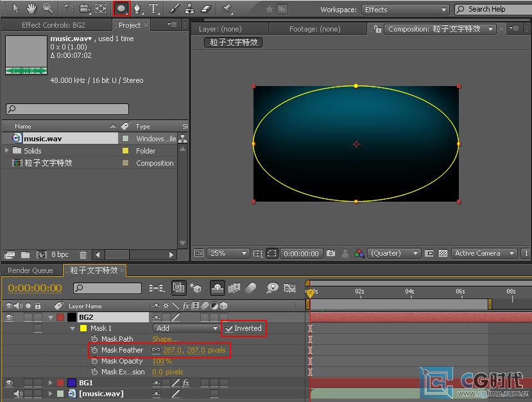Open the Composition Mini-Flowchart in timeline
The image size is (532, 402).
click(x=157, y=288)
